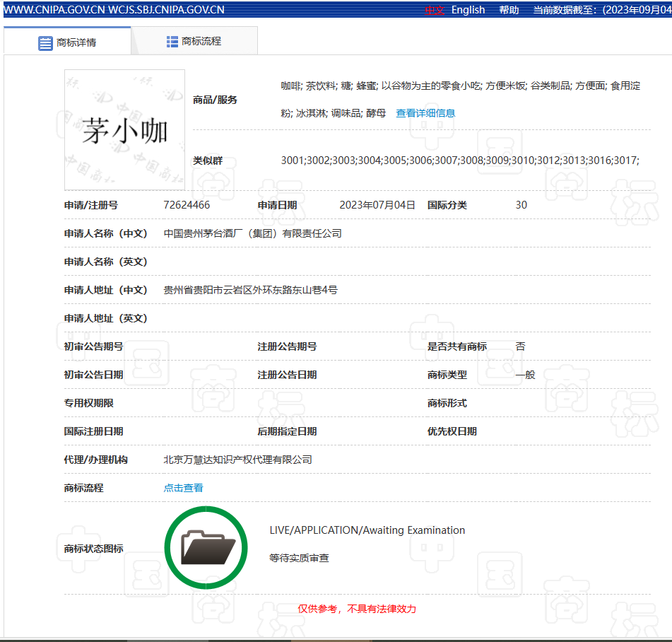Select applicant address 贵州省贵阳市云岩区外环东路东山巷4号
This screenshot has width=672, height=642.
pos(250,290)
